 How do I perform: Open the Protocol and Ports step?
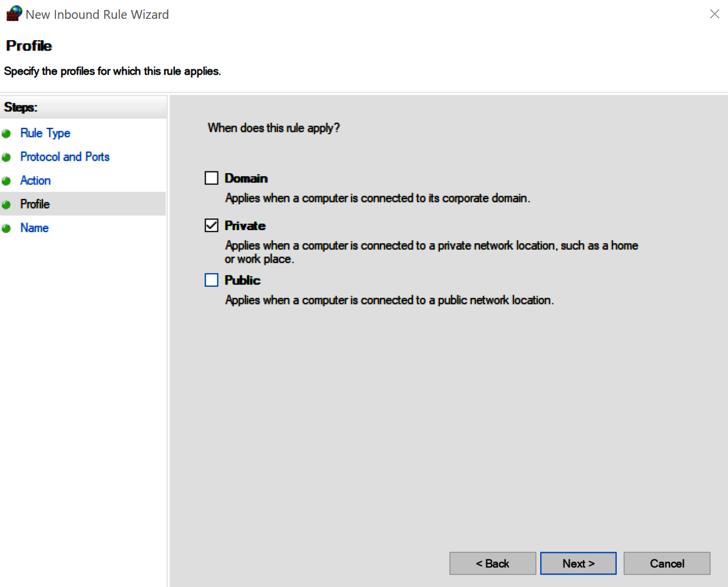pyautogui.click(x=65, y=157)
